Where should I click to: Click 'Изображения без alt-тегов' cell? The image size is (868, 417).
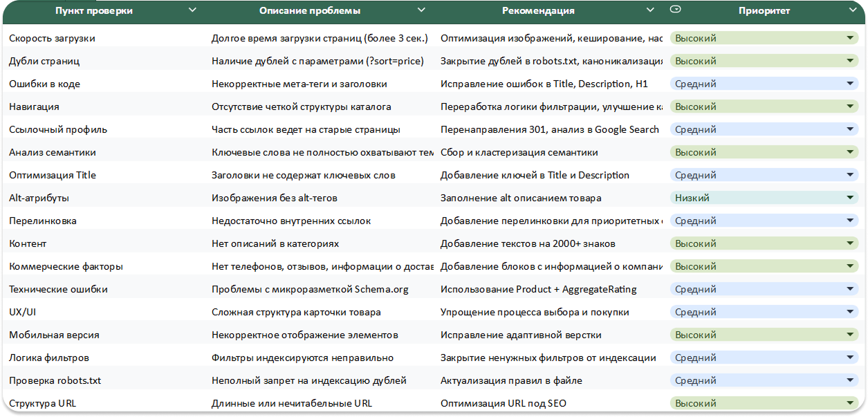[274, 198]
